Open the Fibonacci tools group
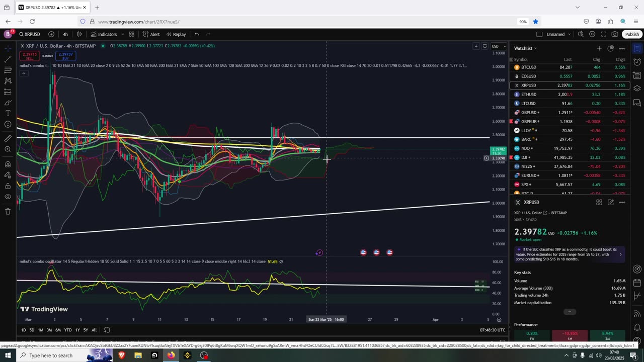This screenshot has height=362, width=644. click(x=8, y=70)
